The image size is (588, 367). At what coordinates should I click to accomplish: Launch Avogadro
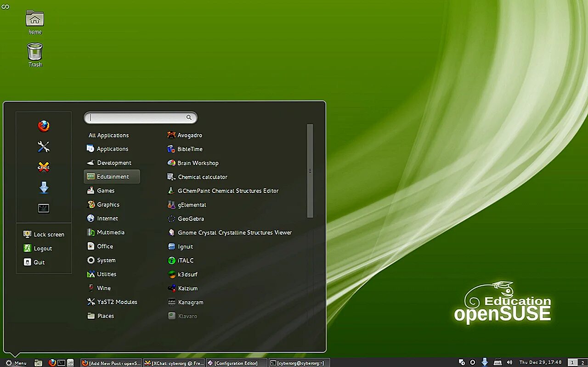(x=184, y=135)
